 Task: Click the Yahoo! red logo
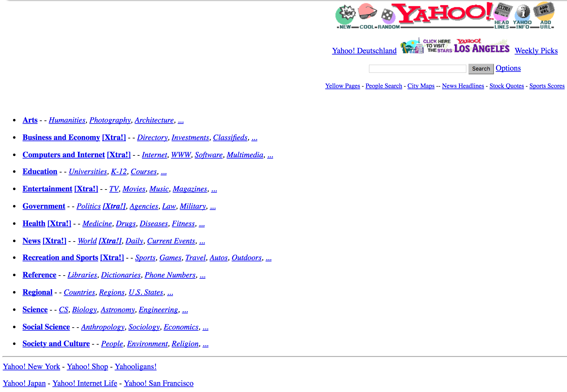443,13
